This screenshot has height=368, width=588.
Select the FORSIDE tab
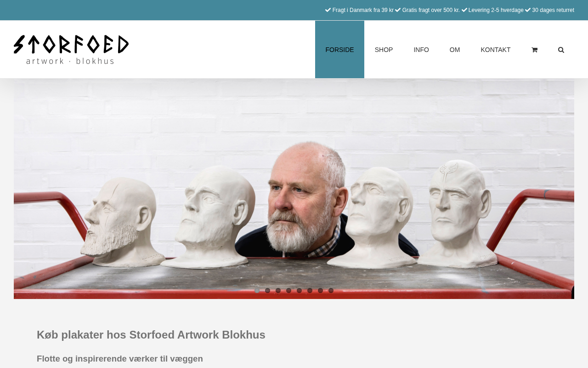339,50
